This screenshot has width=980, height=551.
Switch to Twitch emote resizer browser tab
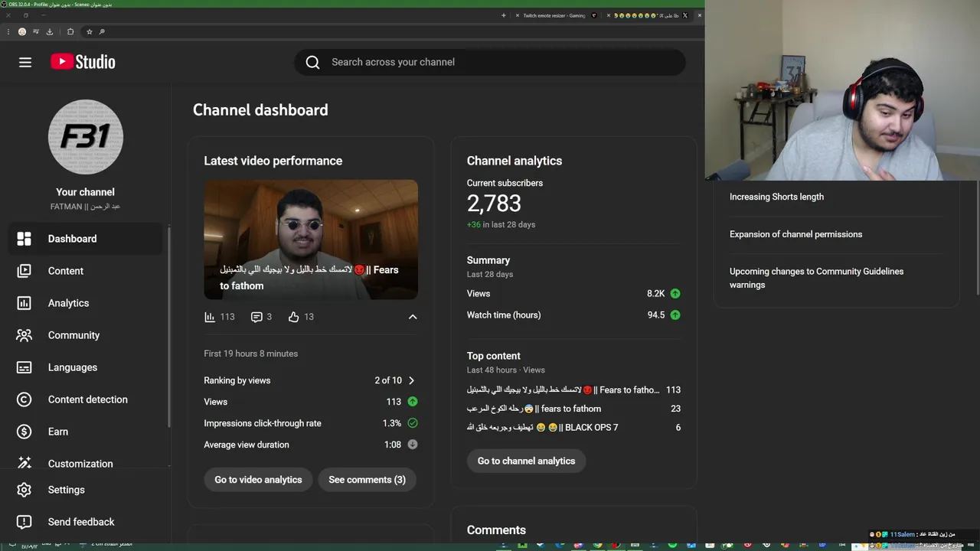[554, 15]
